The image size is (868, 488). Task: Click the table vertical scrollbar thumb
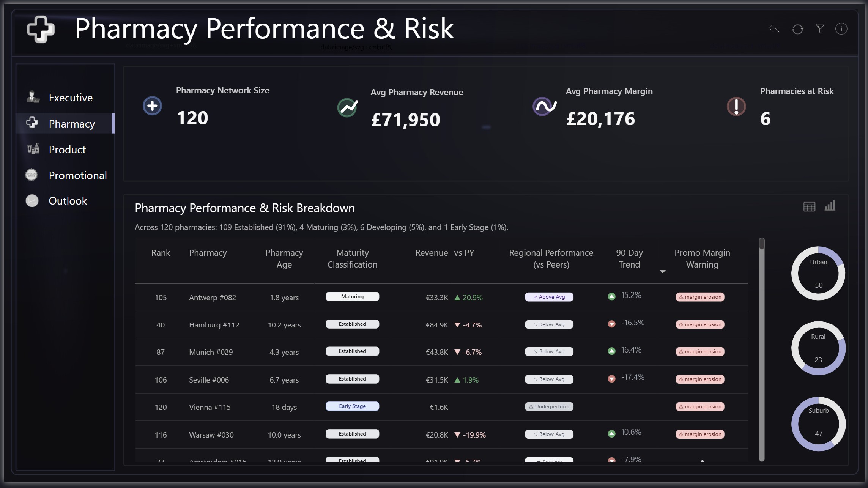(x=761, y=244)
